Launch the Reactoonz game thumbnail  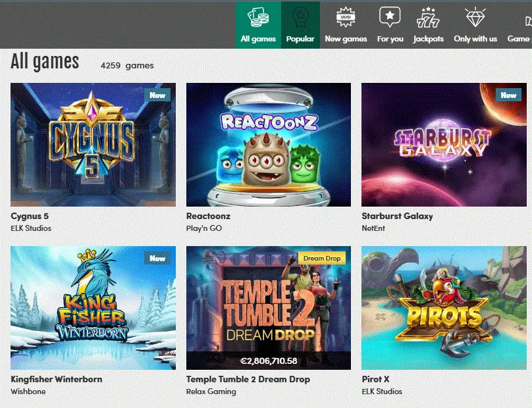coord(269,145)
